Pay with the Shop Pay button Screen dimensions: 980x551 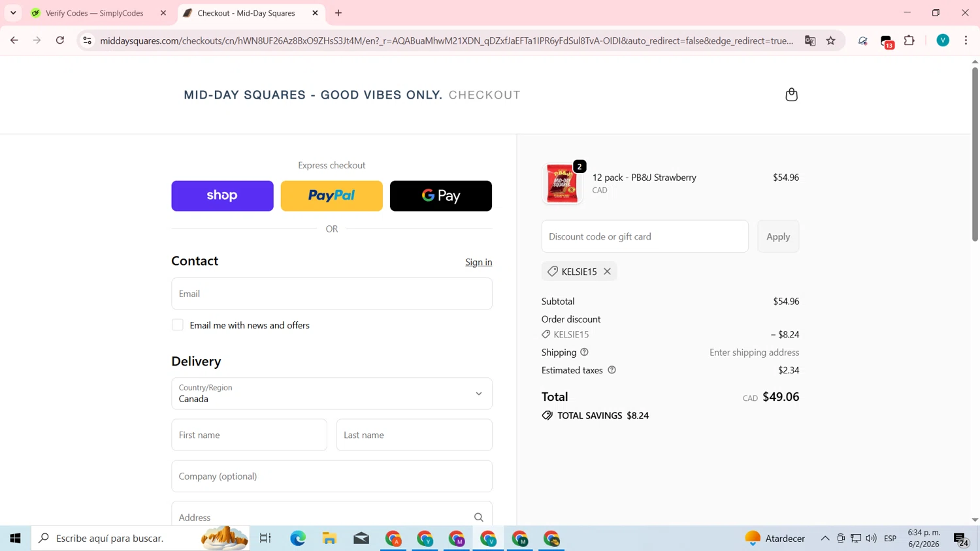pyautogui.click(x=222, y=196)
